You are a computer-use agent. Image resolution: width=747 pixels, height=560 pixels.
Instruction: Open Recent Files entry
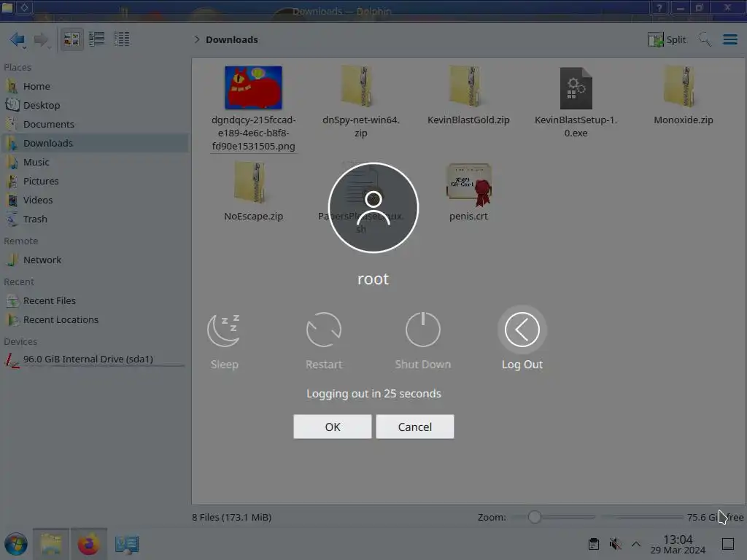pyautogui.click(x=94, y=301)
